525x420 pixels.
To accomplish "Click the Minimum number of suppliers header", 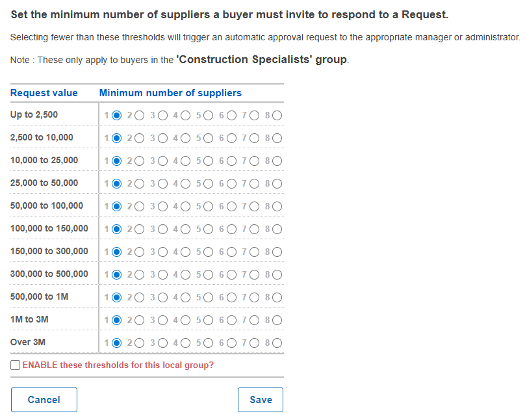I will [x=170, y=93].
